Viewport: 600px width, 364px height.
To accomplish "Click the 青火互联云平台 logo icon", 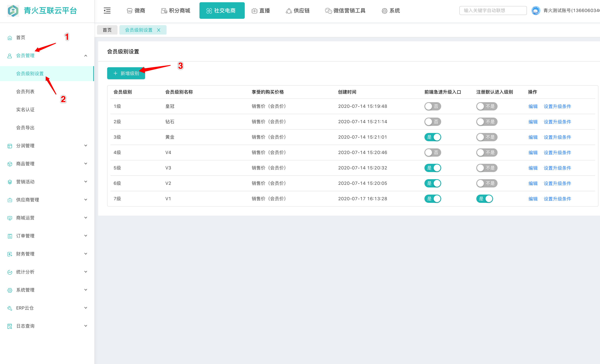I will pos(13,11).
